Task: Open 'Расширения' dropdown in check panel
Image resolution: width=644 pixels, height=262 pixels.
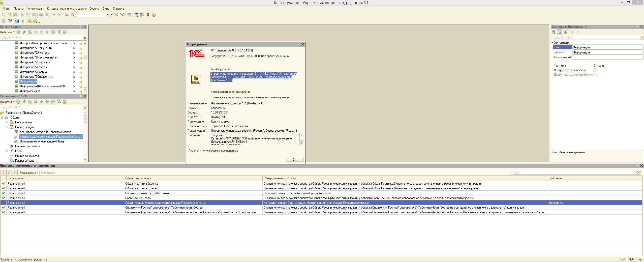Action: 29,173
